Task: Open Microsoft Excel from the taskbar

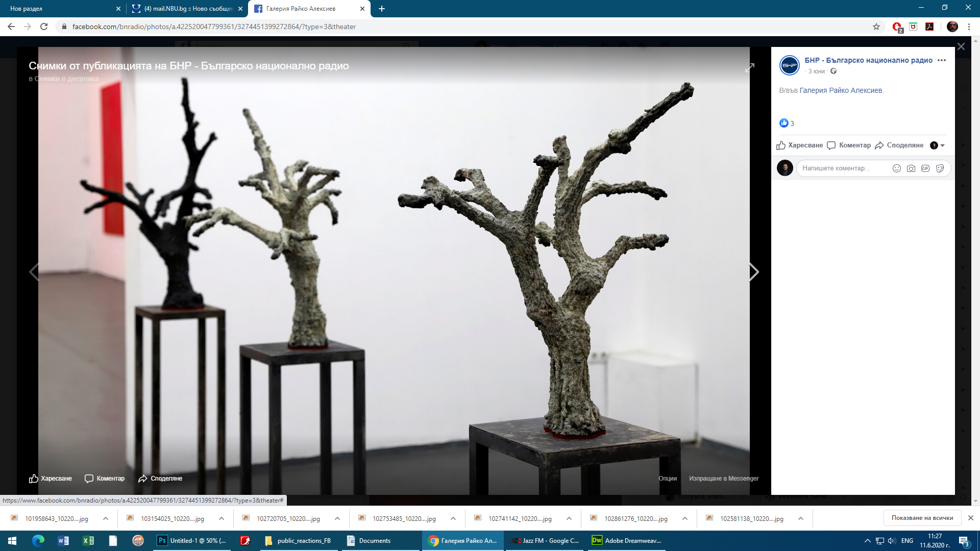Action: (x=88, y=541)
